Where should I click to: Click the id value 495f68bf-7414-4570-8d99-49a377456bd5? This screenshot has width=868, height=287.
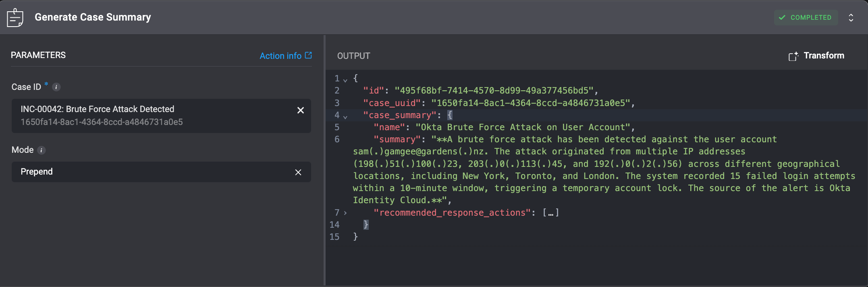[494, 91]
